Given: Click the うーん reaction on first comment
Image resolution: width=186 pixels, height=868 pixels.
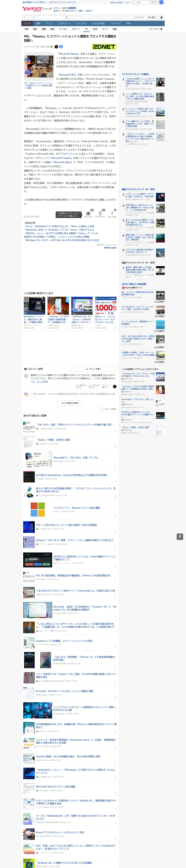Looking at the screenshot, I should click(106, 387).
